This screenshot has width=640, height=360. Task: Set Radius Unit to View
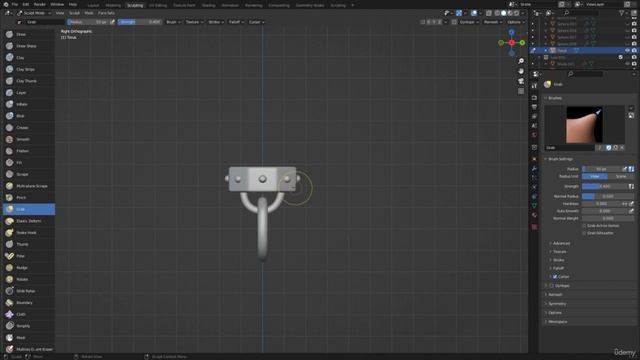tap(595, 176)
